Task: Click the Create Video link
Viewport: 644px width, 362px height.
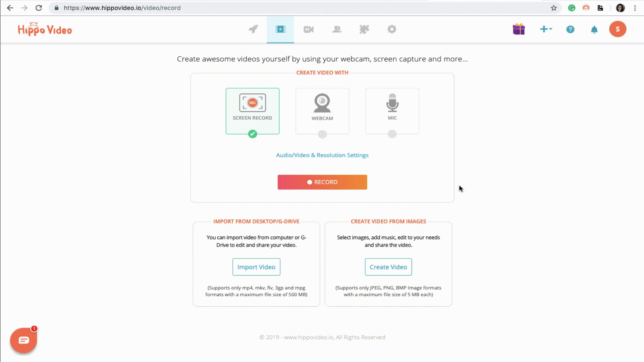Action: tap(388, 267)
